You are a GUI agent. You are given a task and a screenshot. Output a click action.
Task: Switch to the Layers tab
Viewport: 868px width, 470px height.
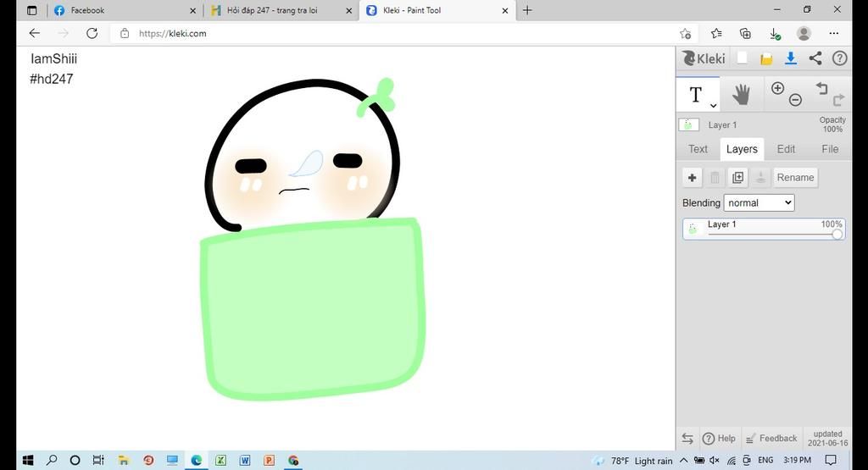click(x=742, y=149)
